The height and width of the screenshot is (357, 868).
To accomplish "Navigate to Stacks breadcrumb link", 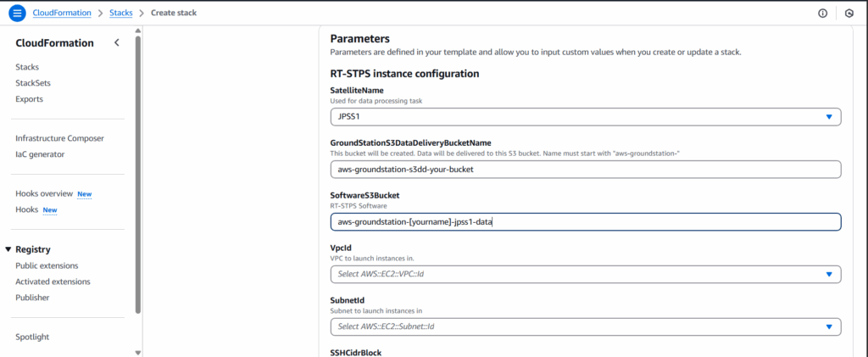I will (x=121, y=14).
